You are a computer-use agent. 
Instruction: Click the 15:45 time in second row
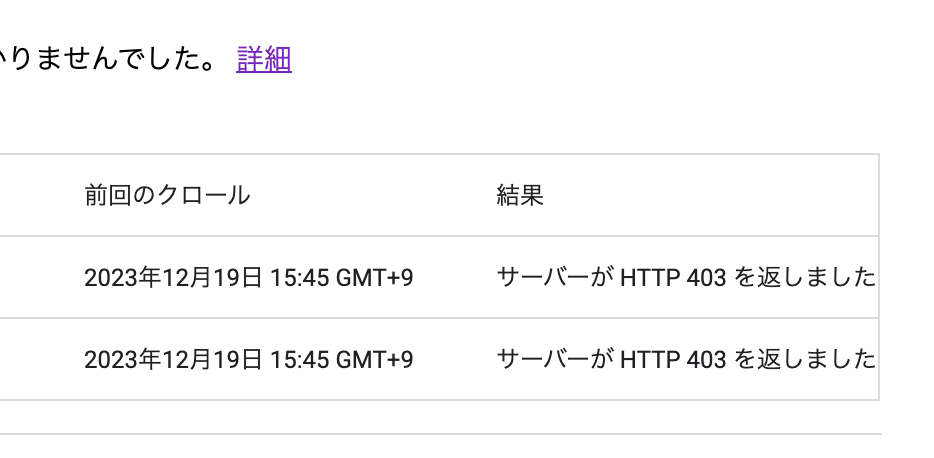[300, 360]
